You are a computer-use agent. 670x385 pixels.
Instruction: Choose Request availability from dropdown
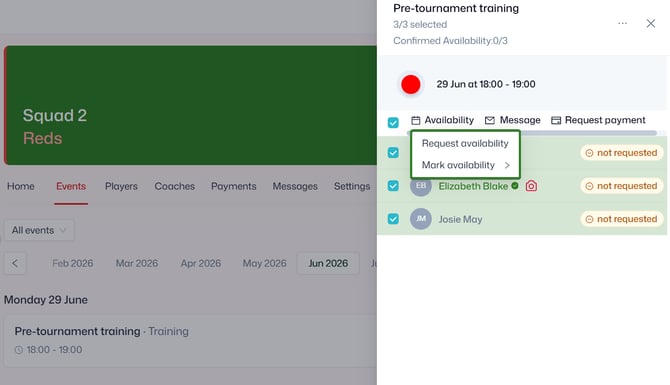465,144
